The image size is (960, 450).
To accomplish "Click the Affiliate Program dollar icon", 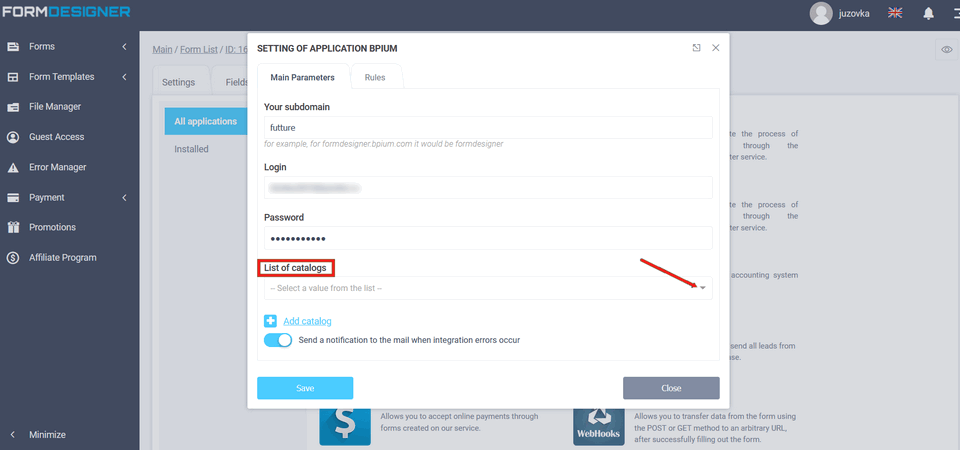I will tap(13, 258).
